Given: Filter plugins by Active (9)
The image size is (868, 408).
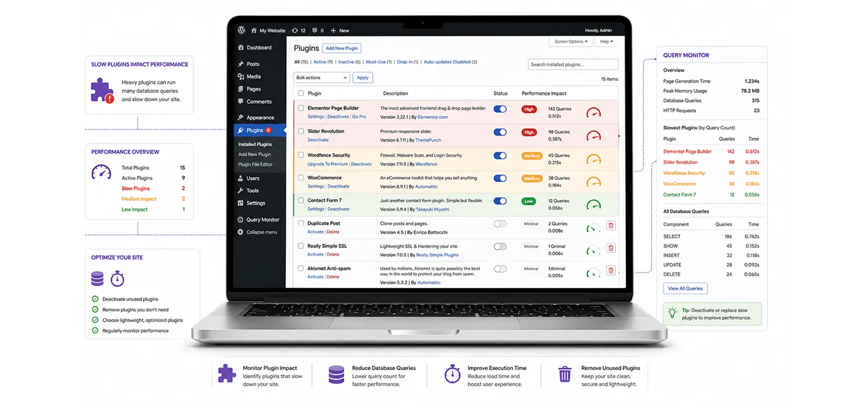Looking at the screenshot, I should tap(323, 62).
